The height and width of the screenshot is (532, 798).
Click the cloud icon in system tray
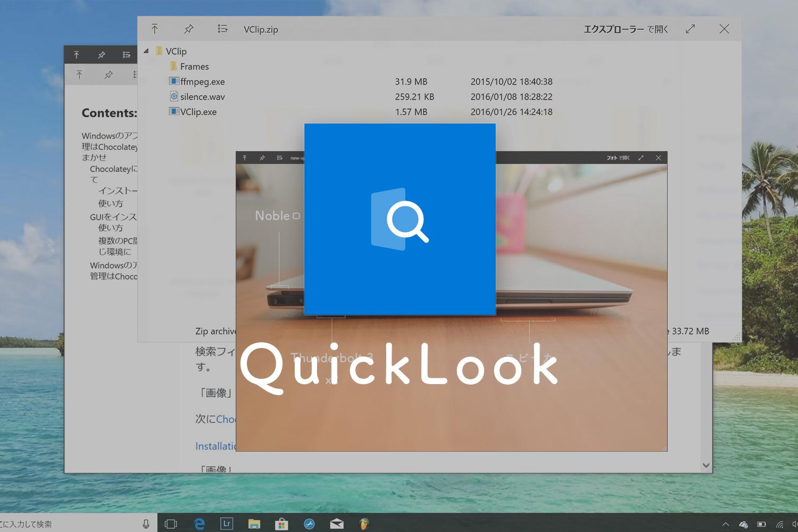743,525
